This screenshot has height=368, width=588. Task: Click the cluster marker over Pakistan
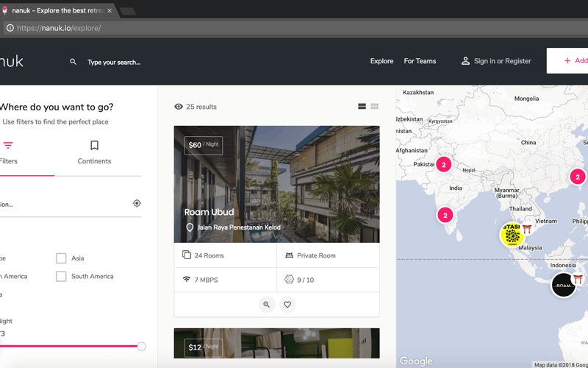[x=444, y=164]
